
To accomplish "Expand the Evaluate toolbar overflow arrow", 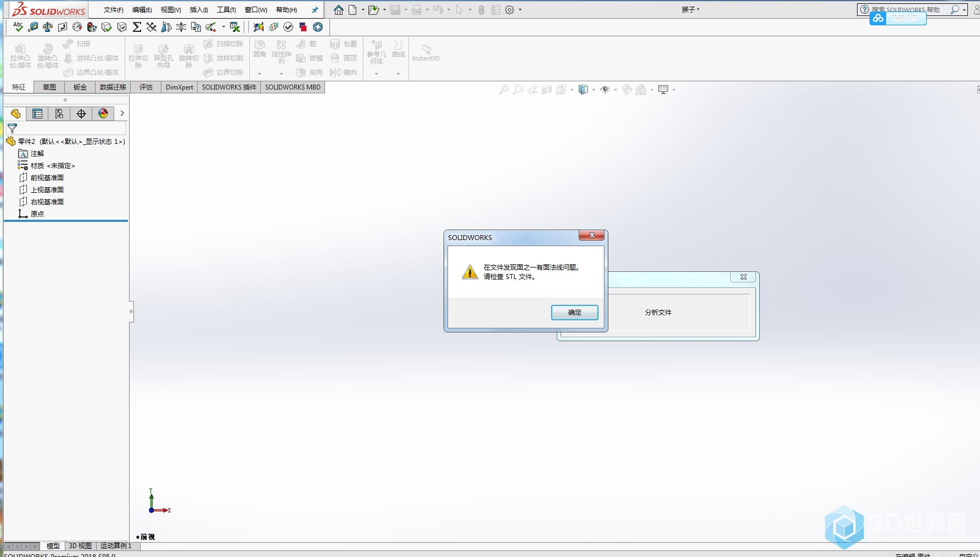I will [223, 27].
